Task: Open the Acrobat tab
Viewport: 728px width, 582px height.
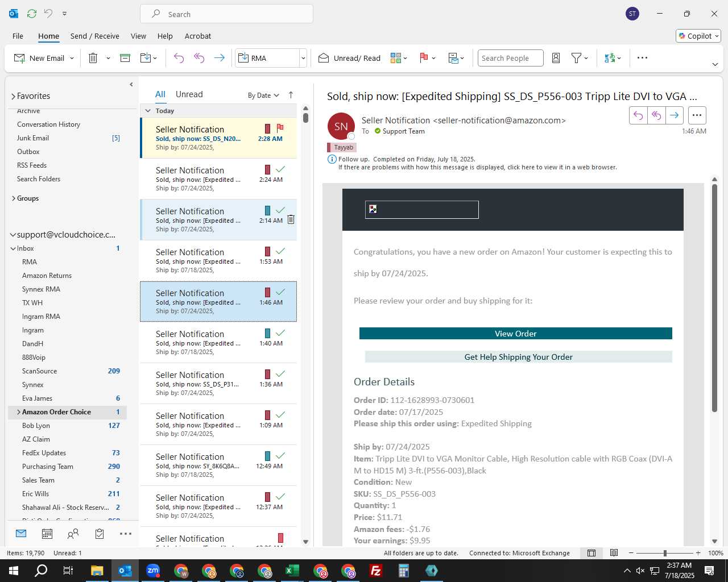Action: [x=198, y=36]
